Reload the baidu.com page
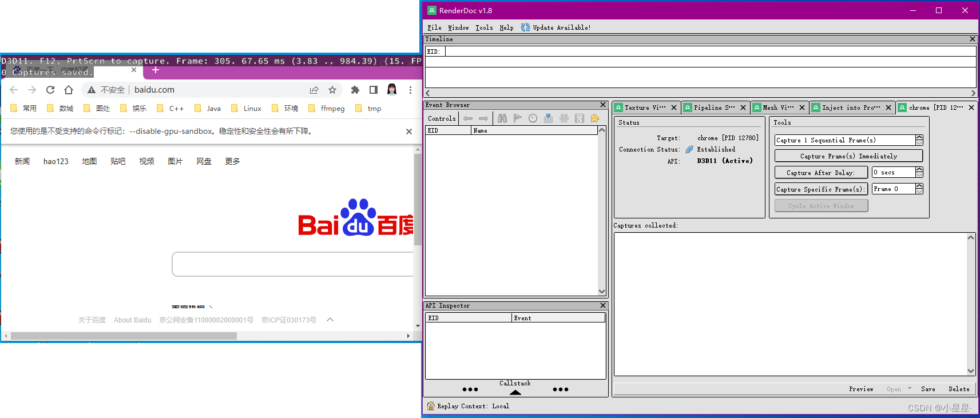Screen dimensions: 980x418 point(50,90)
